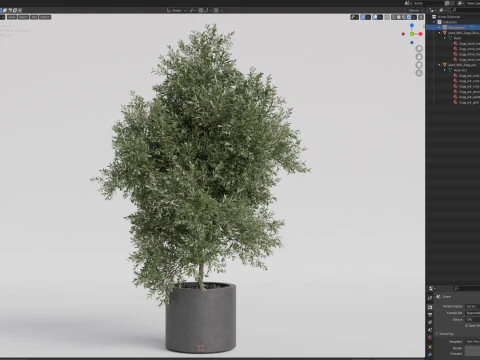Click the zoom view magnifier button
The image size is (480, 360).
pyautogui.click(x=419, y=49)
